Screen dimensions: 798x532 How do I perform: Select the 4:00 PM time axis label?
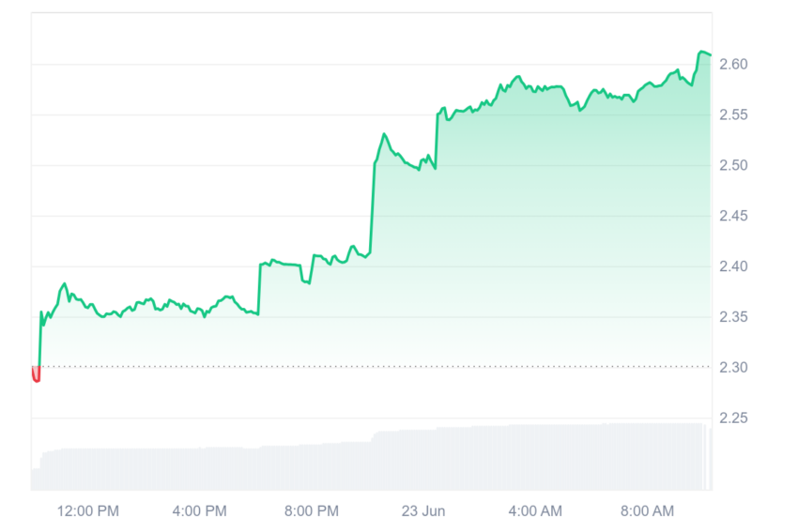pos(199,511)
